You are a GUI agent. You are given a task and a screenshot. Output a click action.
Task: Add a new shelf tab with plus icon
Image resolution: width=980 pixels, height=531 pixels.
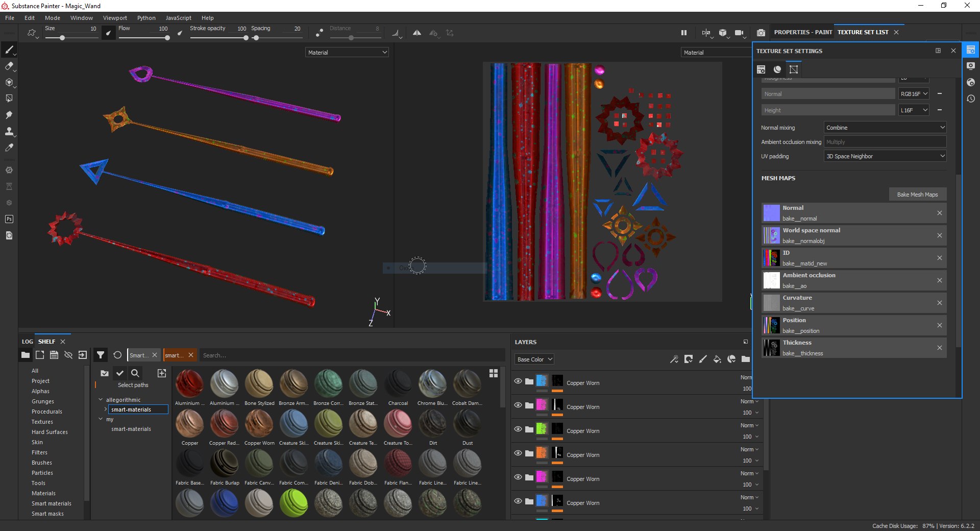(162, 373)
